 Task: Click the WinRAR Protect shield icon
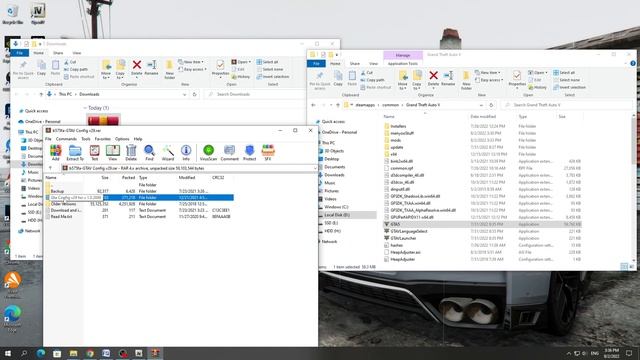(x=249, y=152)
